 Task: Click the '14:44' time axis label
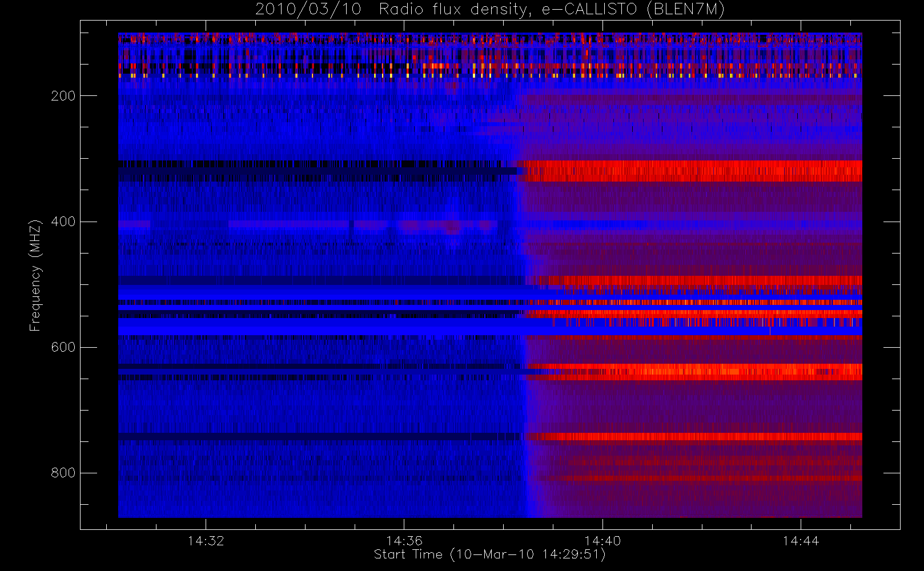pos(801,541)
